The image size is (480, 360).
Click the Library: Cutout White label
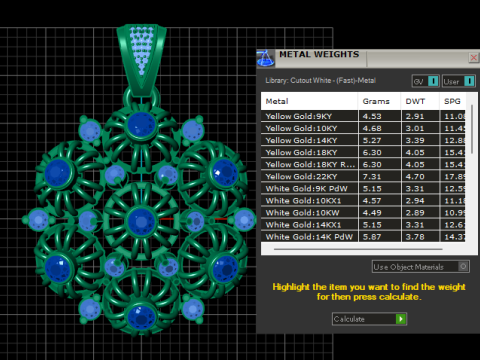(320, 80)
